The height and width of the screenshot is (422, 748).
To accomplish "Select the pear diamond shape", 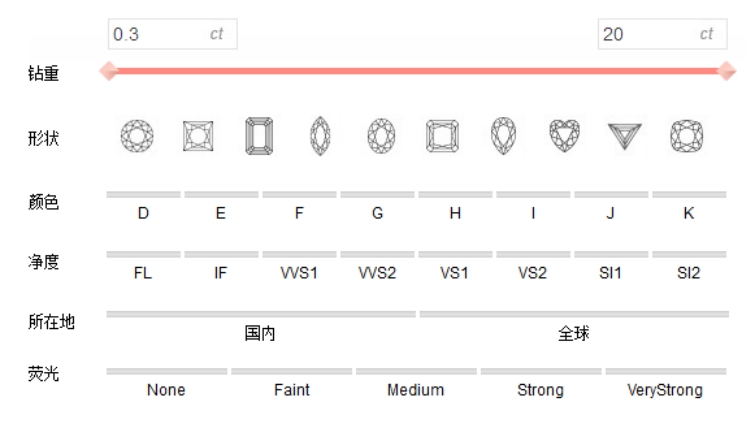I will pyautogui.click(x=501, y=135).
